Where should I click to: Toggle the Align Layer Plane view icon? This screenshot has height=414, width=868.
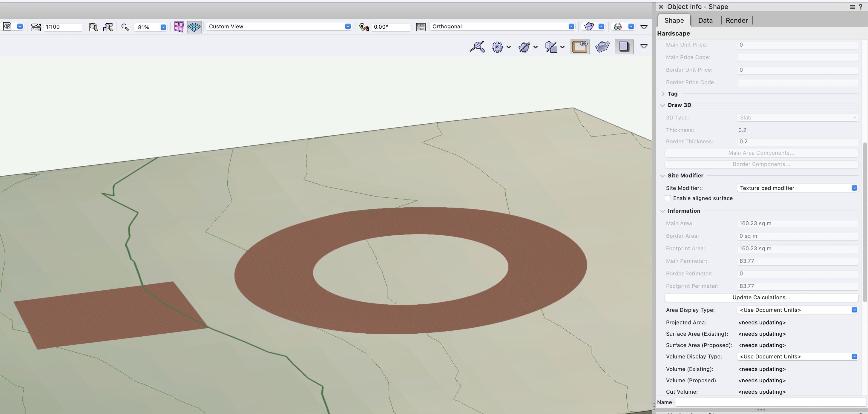pos(194,27)
